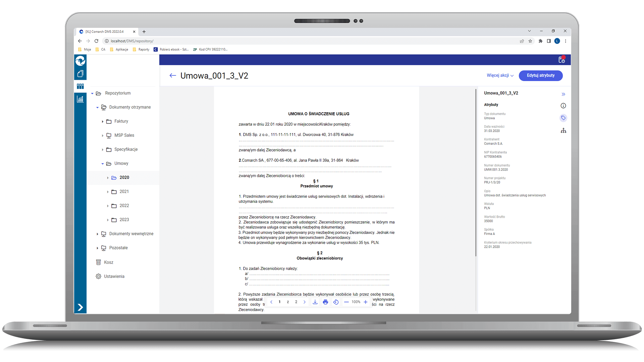Open the browser side panel icon
The image size is (644, 362).
tap(549, 41)
